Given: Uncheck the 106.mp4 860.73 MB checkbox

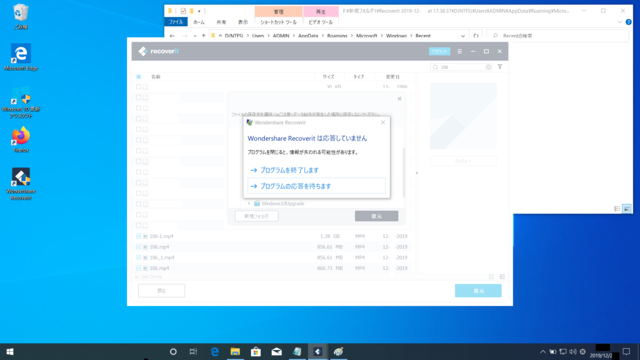Looking at the screenshot, I should pyautogui.click(x=139, y=268).
